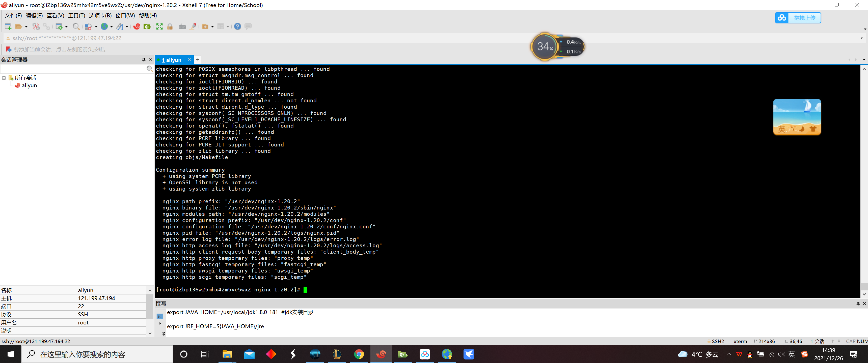Image resolution: width=868 pixels, height=363 pixels.
Task: Click the New Session icon
Action: point(8,27)
